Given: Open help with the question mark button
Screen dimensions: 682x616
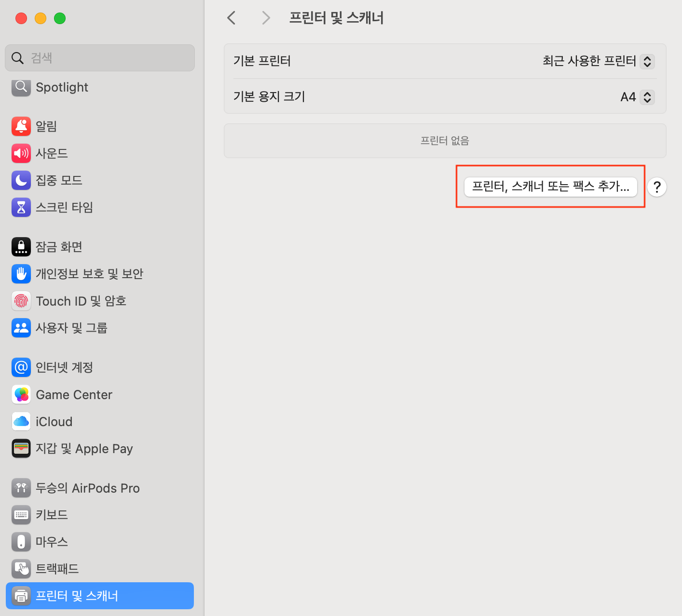Looking at the screenshot, I should click(657, 187).
